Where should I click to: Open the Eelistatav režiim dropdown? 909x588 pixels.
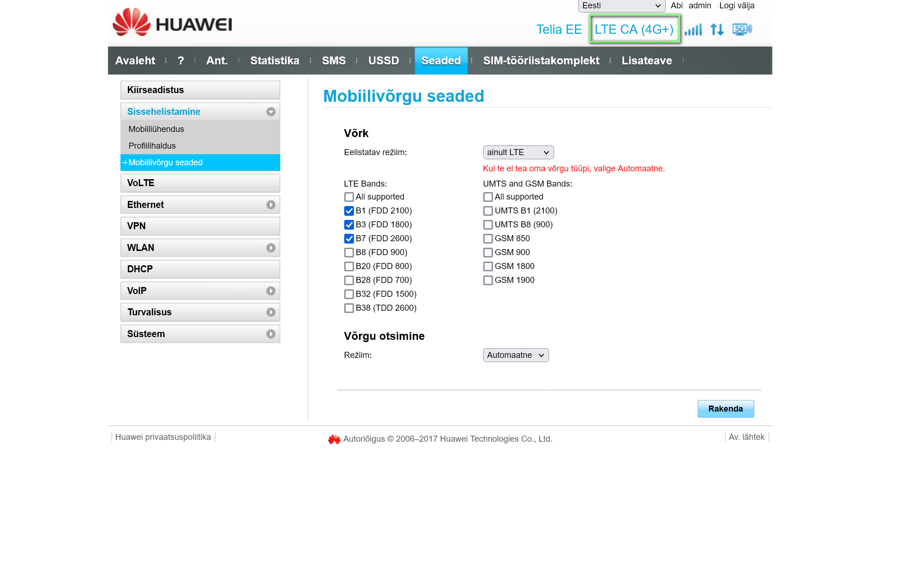[x=518, y=152]
